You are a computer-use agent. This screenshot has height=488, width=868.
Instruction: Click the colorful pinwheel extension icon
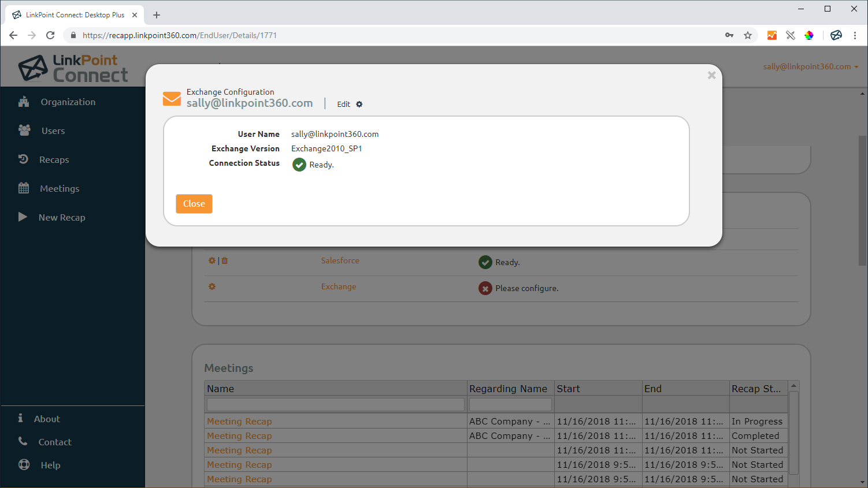pyautogui.click(x=809, y=35)
